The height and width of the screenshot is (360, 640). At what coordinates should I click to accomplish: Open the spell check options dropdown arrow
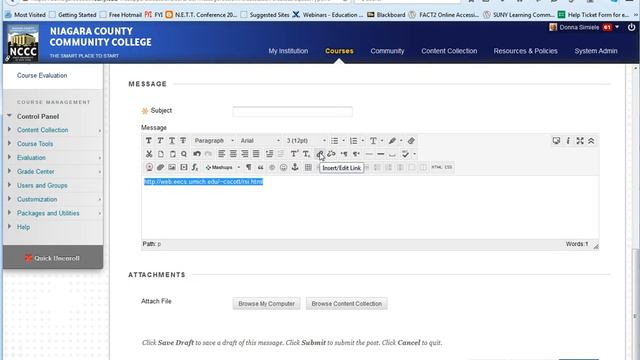coord(414,154)
